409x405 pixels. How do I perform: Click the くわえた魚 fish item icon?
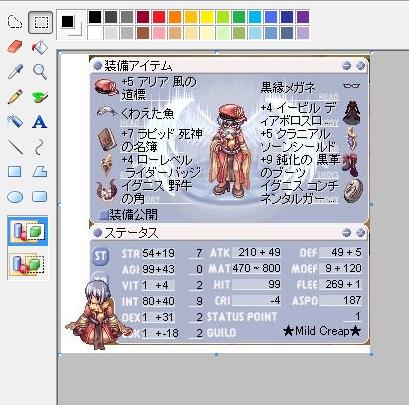pyautogui.click(x=107, y=112)
